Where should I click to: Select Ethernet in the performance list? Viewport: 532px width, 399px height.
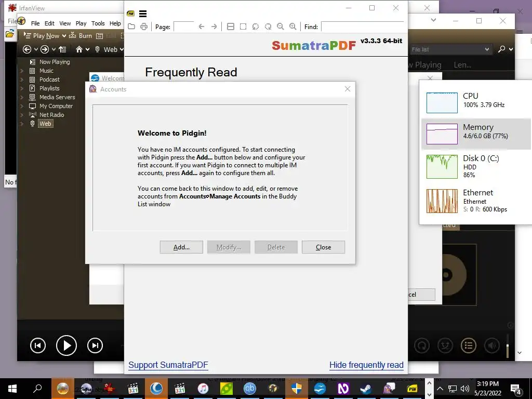pyautogui.click(x=476, y=201)
